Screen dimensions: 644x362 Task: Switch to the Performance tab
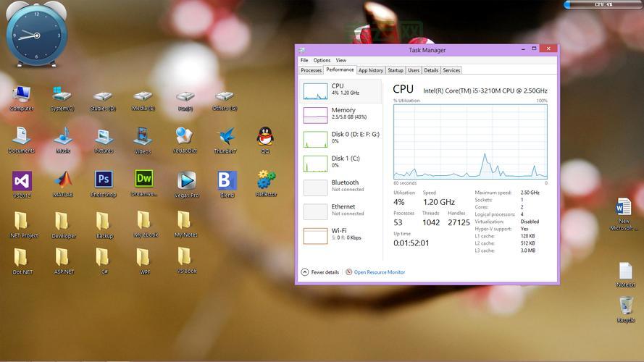[340, 70]
